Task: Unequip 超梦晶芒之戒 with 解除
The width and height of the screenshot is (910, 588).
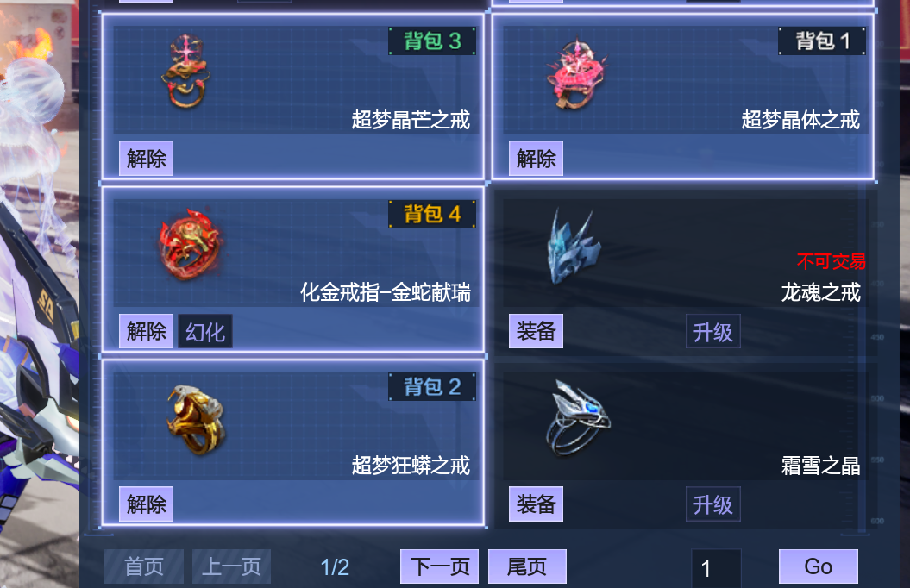Action: 147,159
